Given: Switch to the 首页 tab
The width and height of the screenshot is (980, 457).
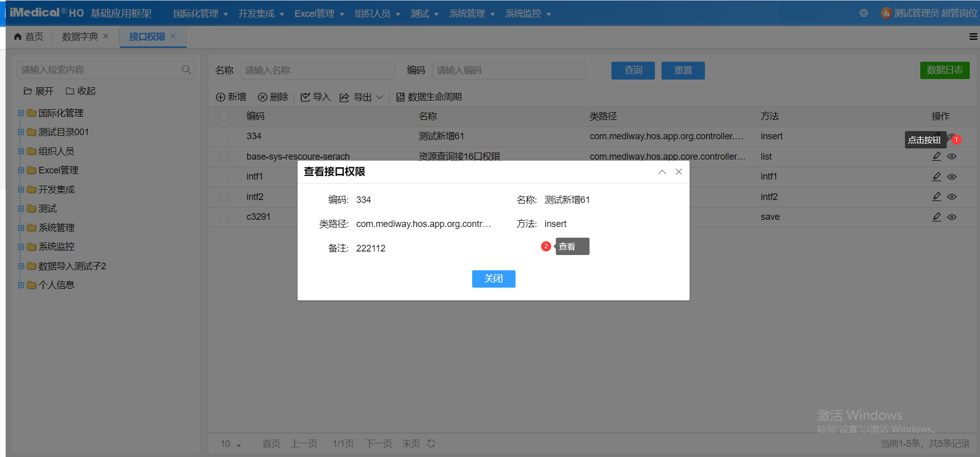Looking at the screenshot, I should tap(29, 37).
